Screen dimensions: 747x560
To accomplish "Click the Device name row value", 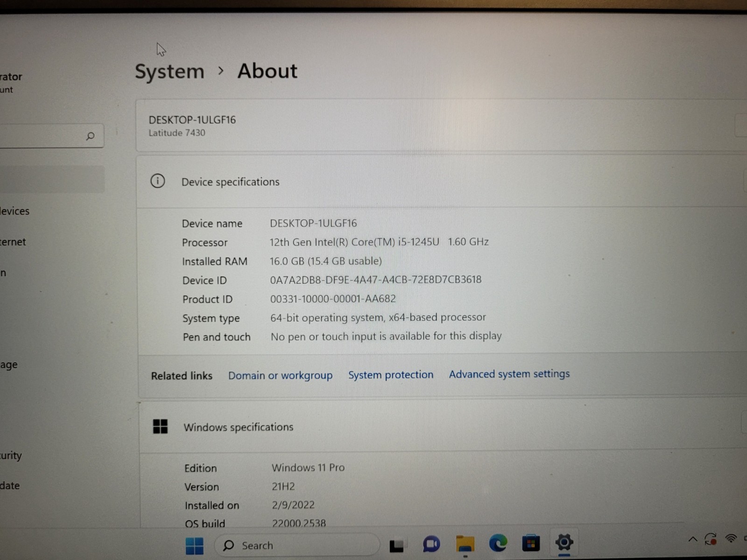I will click(313, 223).
